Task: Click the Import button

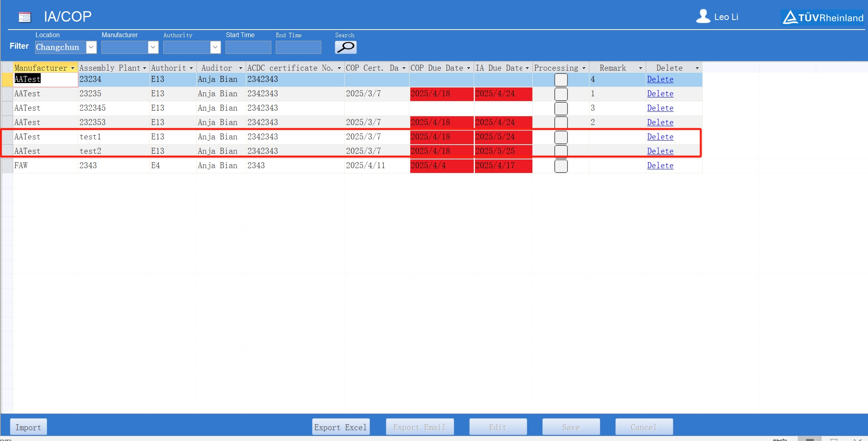Action: pos(28,427)
